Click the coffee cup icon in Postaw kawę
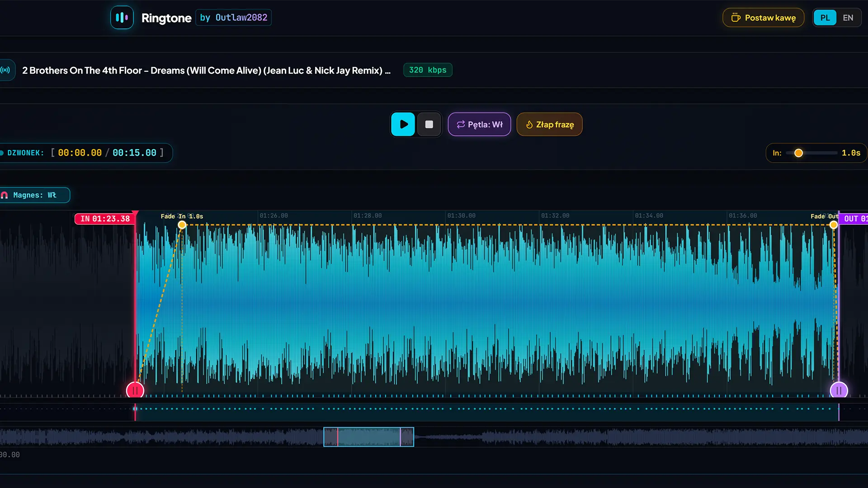 [736, 18]
